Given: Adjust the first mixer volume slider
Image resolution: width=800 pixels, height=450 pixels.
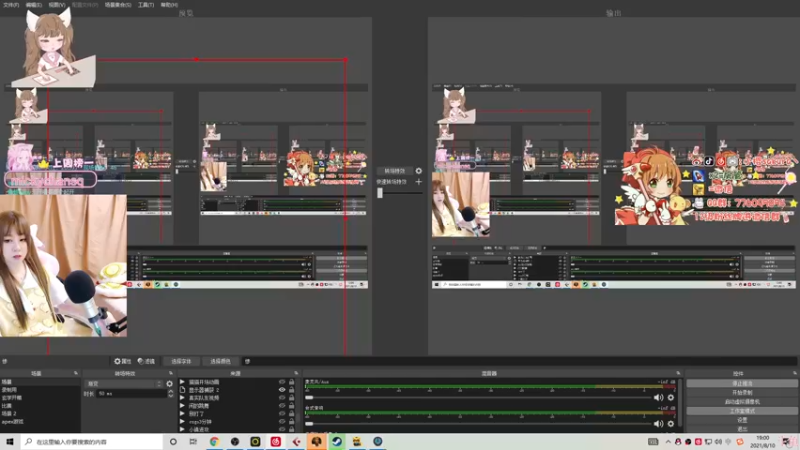Looking at the screenshot, I should click(x=479, y=397).
